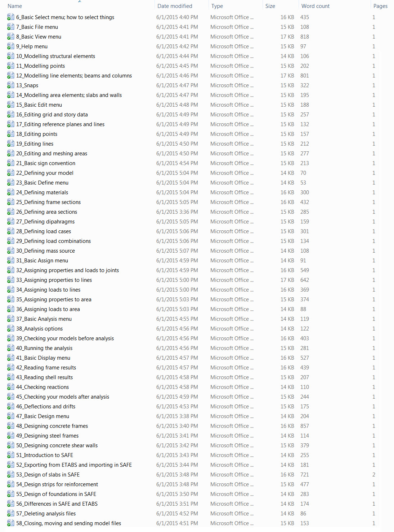Screen dimensions: 394x532
Task: Select 58_Closing, moving and sending model files
Action: 68,523
